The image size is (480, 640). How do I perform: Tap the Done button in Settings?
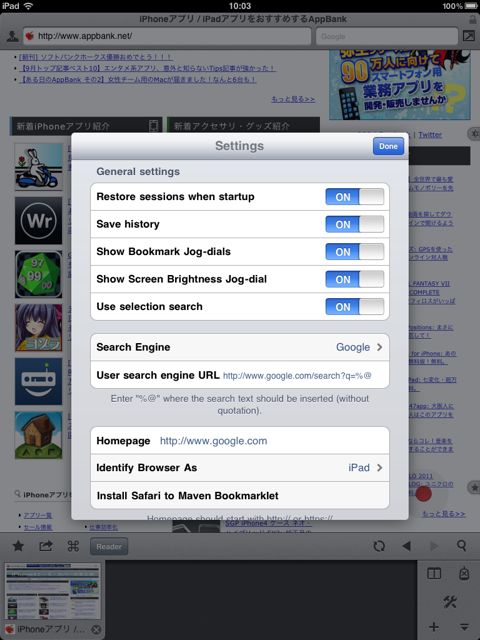point(388,146)
